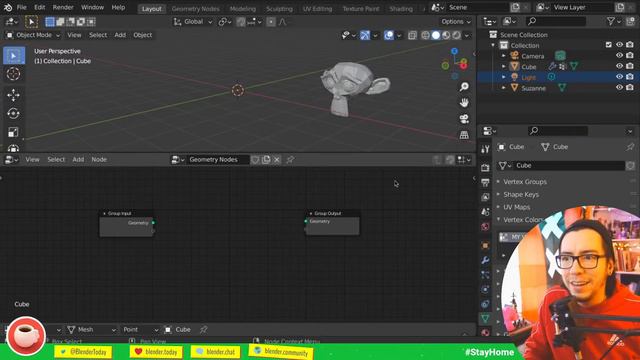Image resolution: width=640 pixels, height=360 pixels.
Task: Expand the Shape Keys panel
Action: [521, 194]
